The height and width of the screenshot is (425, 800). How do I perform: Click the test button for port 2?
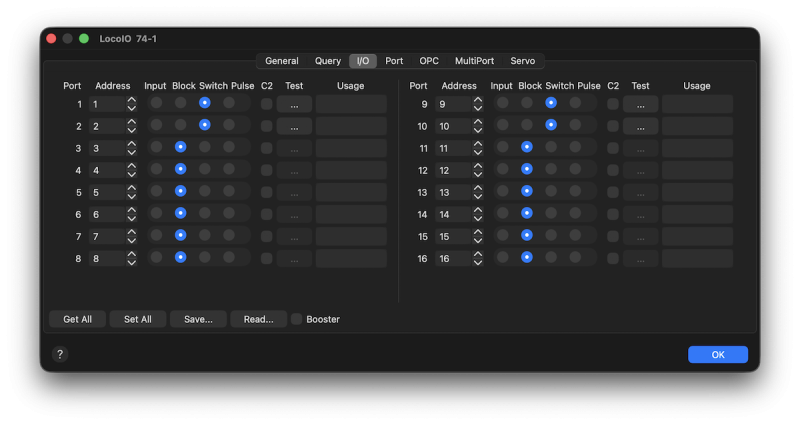294,126
